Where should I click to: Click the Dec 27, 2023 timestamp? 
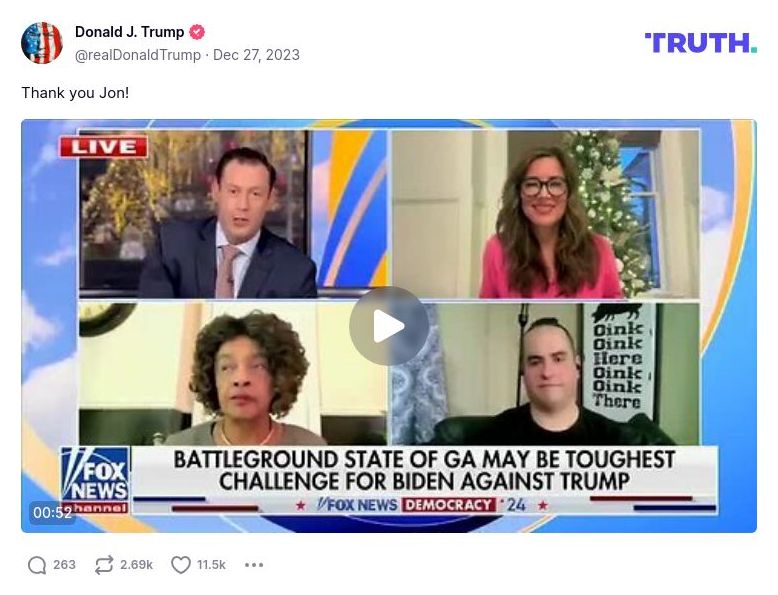[256, 55]
